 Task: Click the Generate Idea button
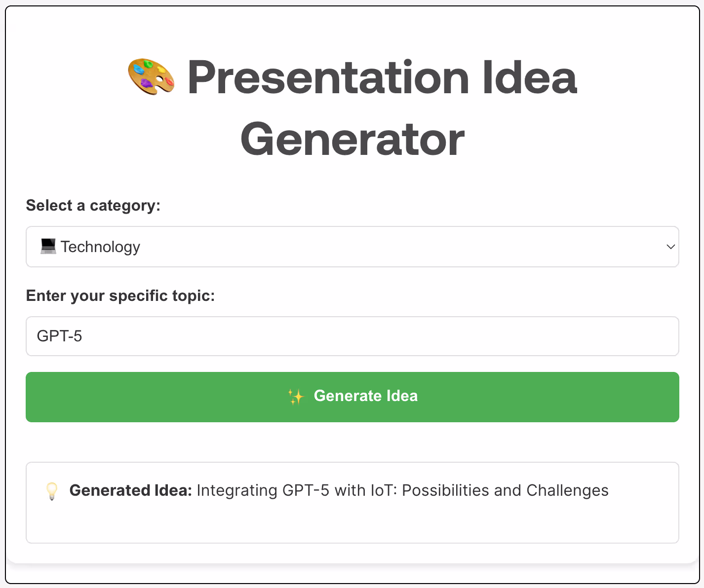click(352, 397)
